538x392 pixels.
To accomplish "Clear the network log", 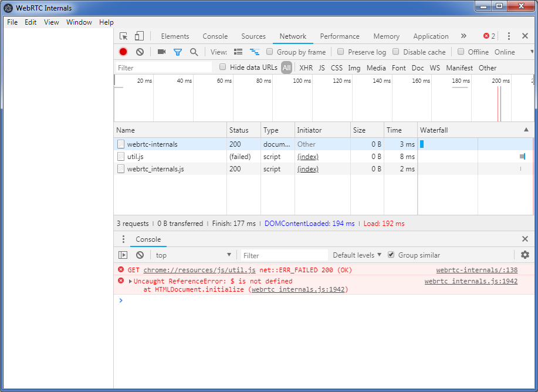I will pyautogui.click(x=140, y=52).
